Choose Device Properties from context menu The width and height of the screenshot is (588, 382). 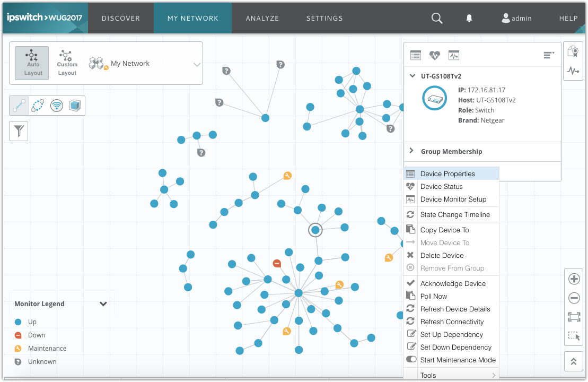click(x=447, y=173)
